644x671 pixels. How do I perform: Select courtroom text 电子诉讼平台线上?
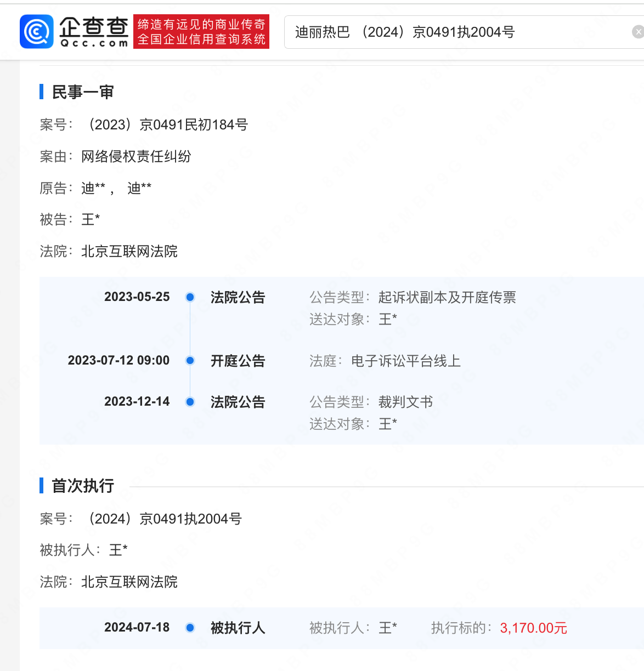pos(406,361)
